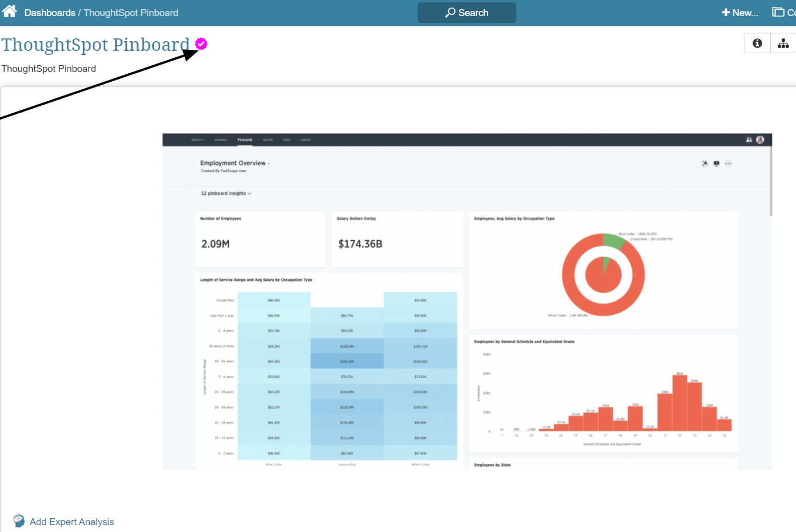
Task: Click the user avatar in embedded pinboard
Action: (x=760, y=140)
